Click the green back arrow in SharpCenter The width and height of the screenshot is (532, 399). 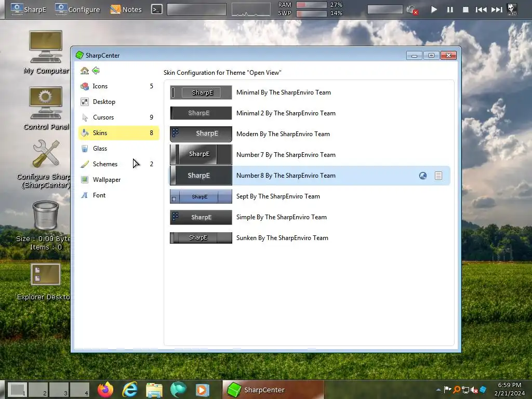click(x=96, y=71)
